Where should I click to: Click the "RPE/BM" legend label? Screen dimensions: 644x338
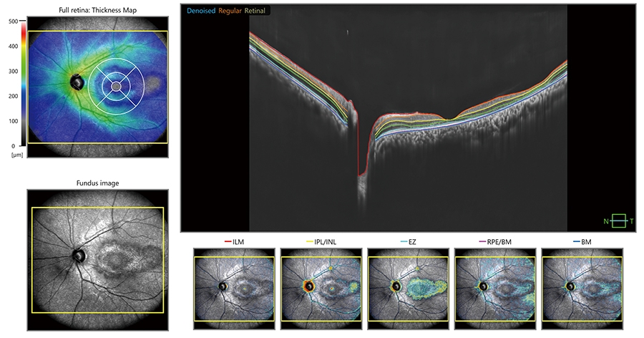pyautogui.click(x=499, y=242)
